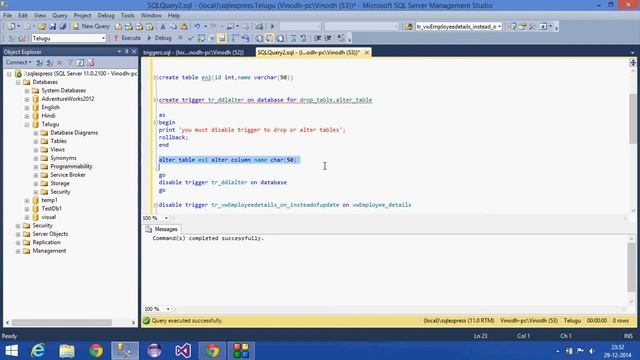The image size is (640, 360).
Task: Open the Project menu
Action: pos(82,16)
